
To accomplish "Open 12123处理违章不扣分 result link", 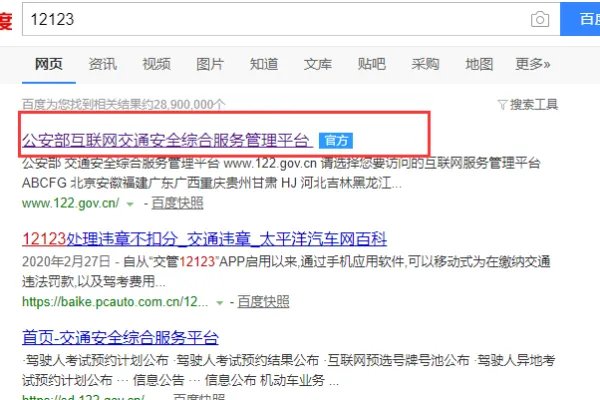I will (x=204, y=239).
